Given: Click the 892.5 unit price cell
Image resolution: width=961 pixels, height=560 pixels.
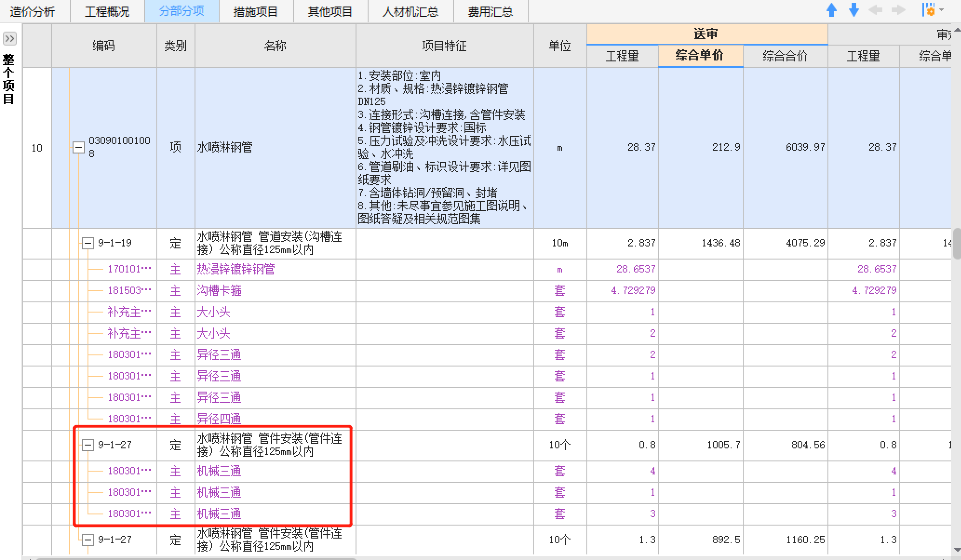Looking at the screenshot, I should (x=700, y=540).
